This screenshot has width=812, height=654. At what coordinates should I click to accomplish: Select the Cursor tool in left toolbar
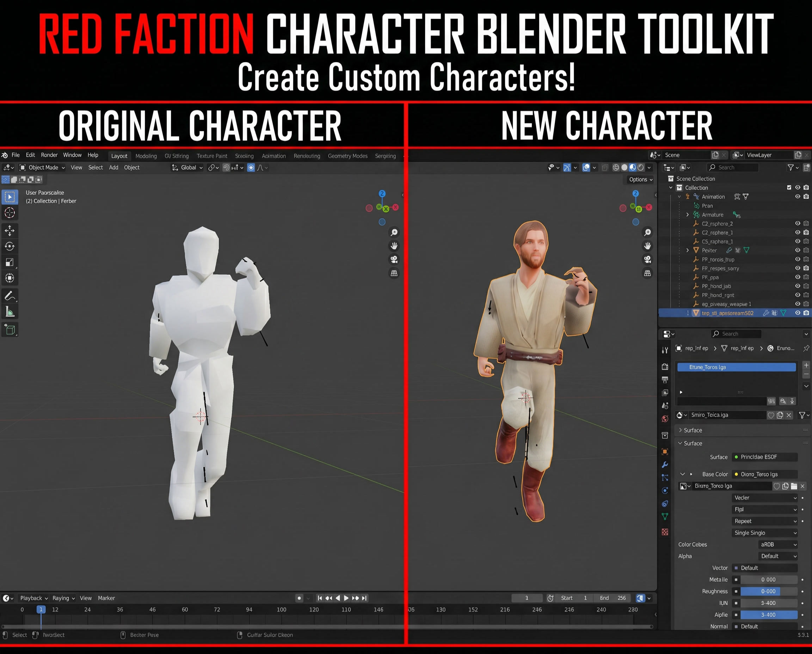pyautogui.click(x=10, y=213)
